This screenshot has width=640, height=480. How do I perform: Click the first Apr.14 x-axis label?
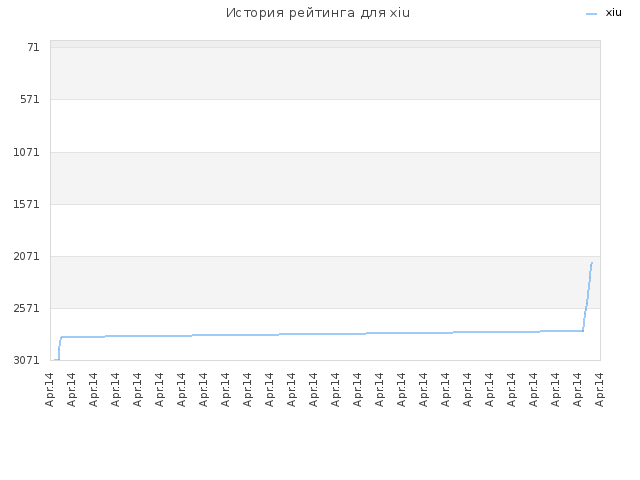point(50,389)
